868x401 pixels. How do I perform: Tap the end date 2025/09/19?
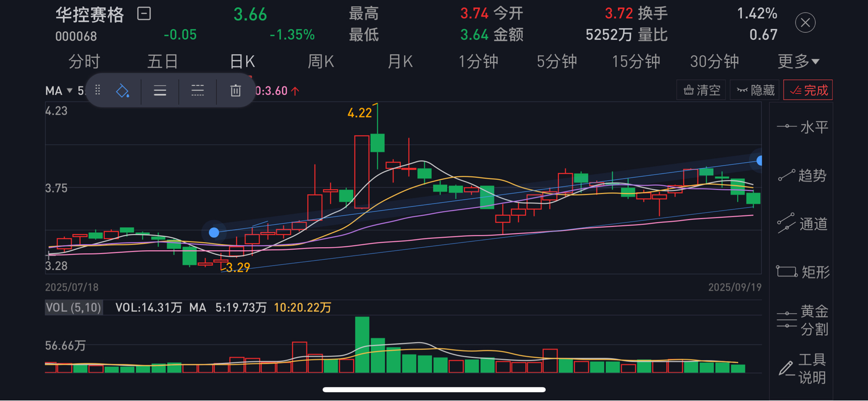pos(735,287)
